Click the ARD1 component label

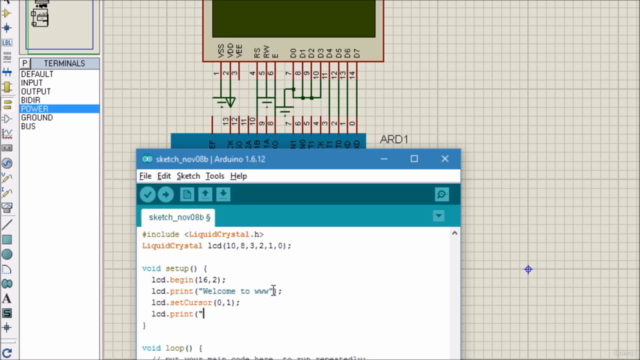394,140
